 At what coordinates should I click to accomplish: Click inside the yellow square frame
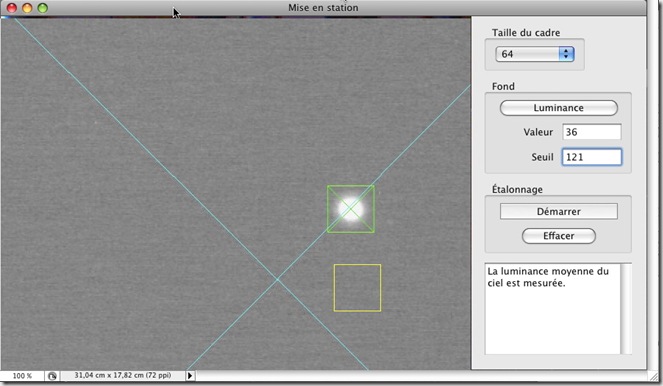[357, 288]
